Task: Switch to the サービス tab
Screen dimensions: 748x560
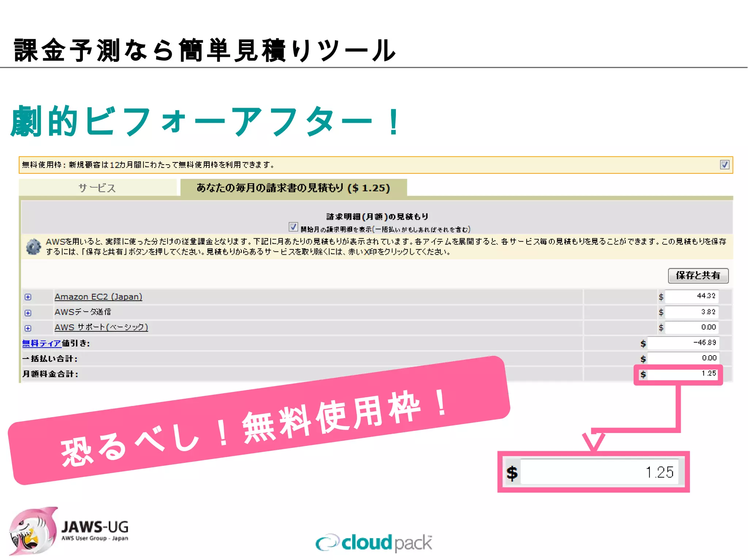Action: click(x=98, y=188)
